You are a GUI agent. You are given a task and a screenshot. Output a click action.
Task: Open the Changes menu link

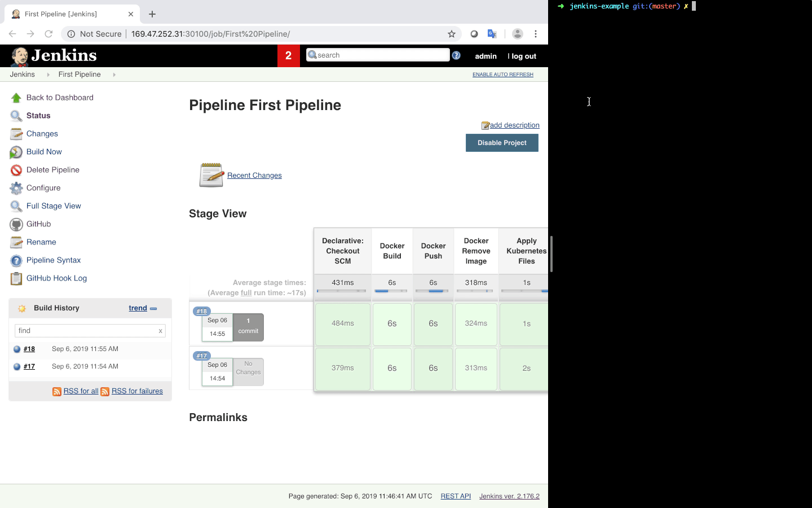tap(42, 134)
